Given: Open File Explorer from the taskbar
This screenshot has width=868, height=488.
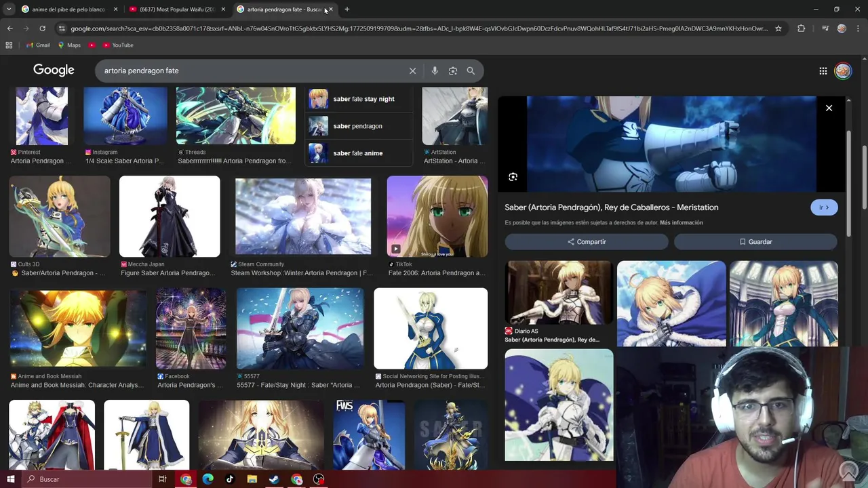Looking at the screenshot, I should coord(252,479).
